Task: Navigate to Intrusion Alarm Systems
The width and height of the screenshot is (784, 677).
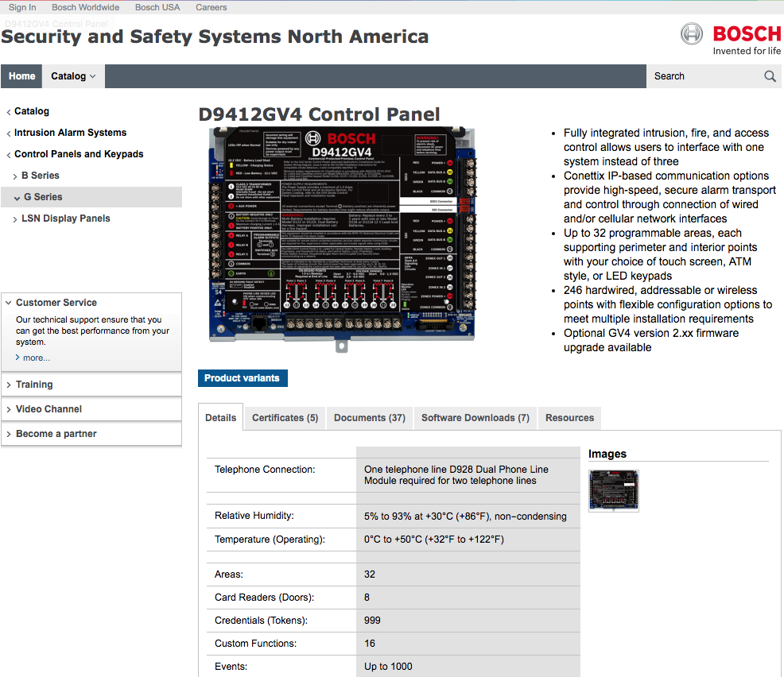Action: 70,133
